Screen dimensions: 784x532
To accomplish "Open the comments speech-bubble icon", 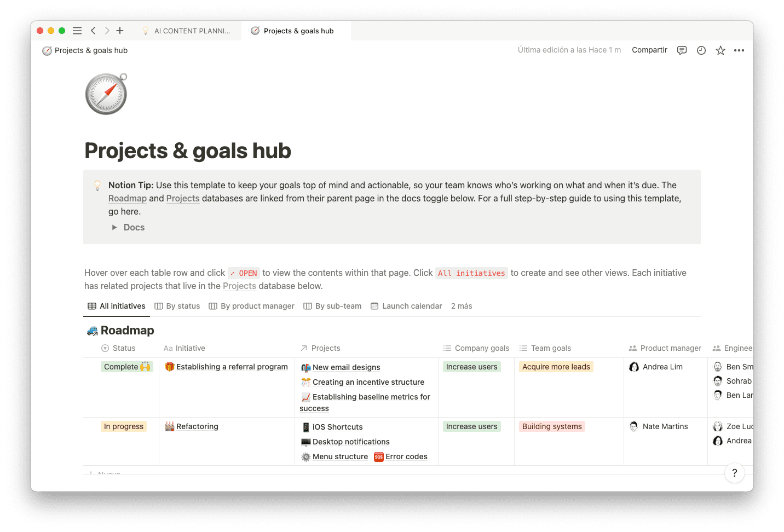I will coord(682,50).
